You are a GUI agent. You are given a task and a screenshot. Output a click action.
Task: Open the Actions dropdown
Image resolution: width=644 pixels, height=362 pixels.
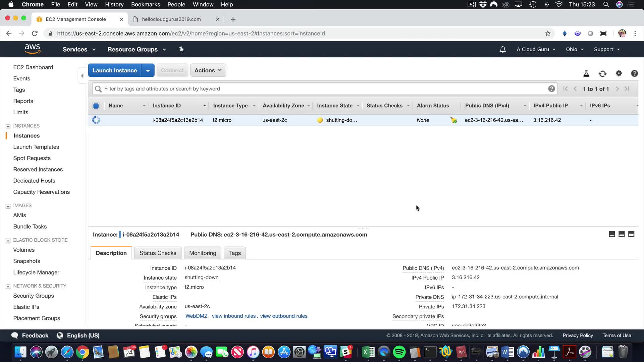pos(208,70)
